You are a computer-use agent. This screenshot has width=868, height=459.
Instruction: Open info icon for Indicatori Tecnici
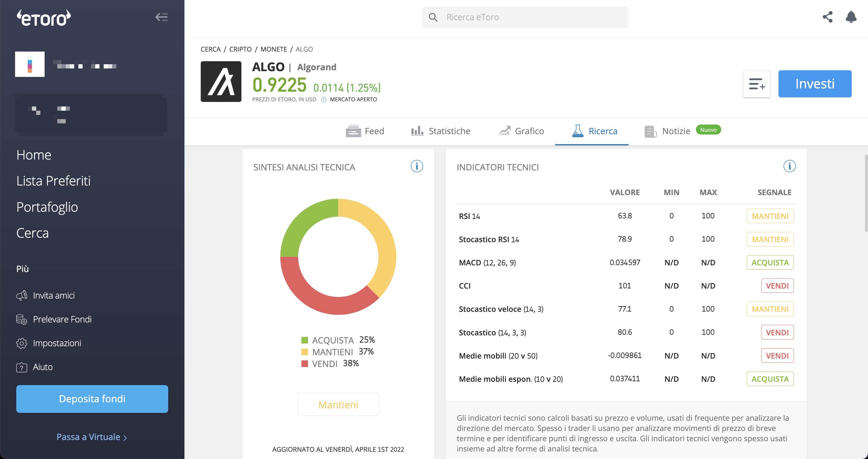coord(789,166)
